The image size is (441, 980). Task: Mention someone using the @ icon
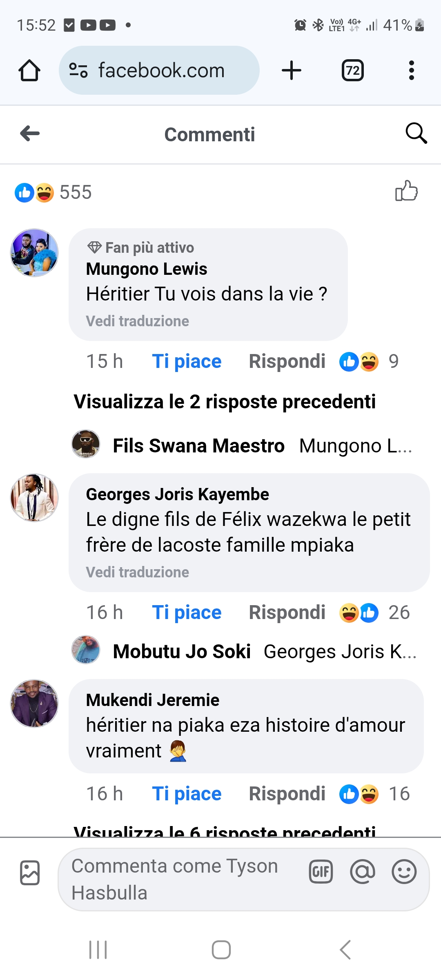363,872
